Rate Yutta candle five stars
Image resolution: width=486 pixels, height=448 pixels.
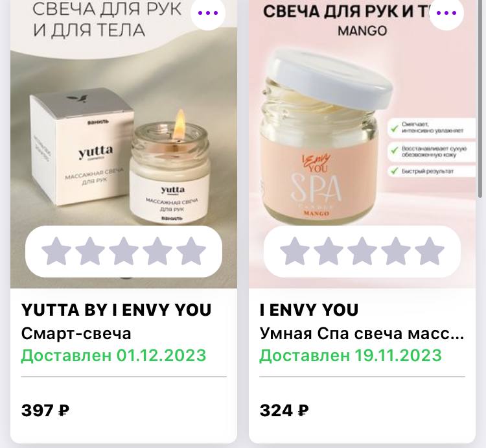[x=191, y=252]
